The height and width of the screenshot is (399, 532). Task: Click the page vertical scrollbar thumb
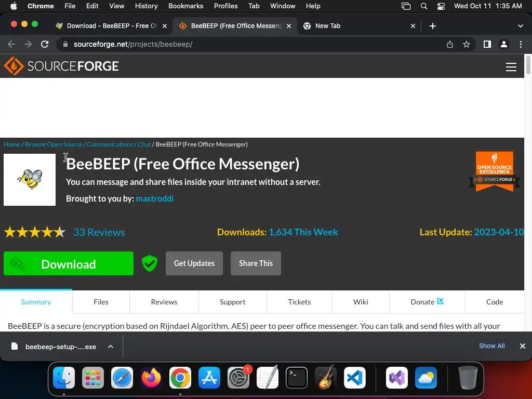(x=528, y=64)
